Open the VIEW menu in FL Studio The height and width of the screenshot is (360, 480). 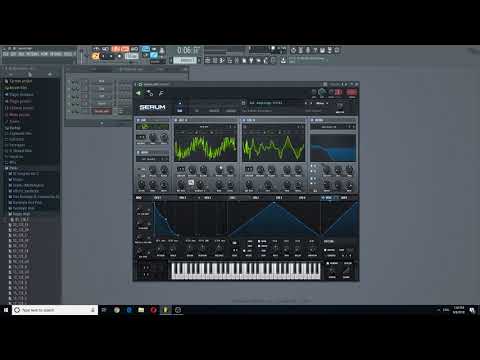click(x=44, y=54)
